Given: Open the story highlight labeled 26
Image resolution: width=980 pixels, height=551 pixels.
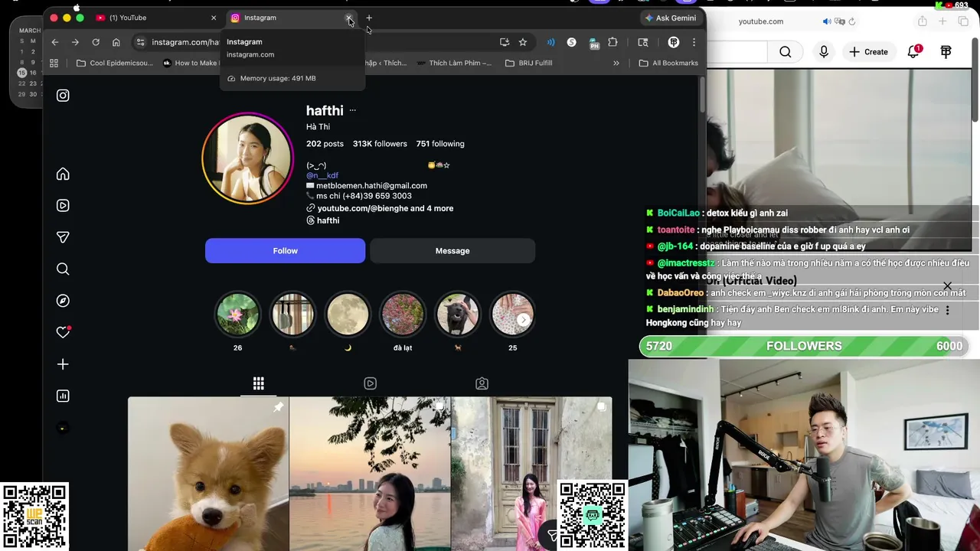Looking at the screenshot, I should [237, 315].
